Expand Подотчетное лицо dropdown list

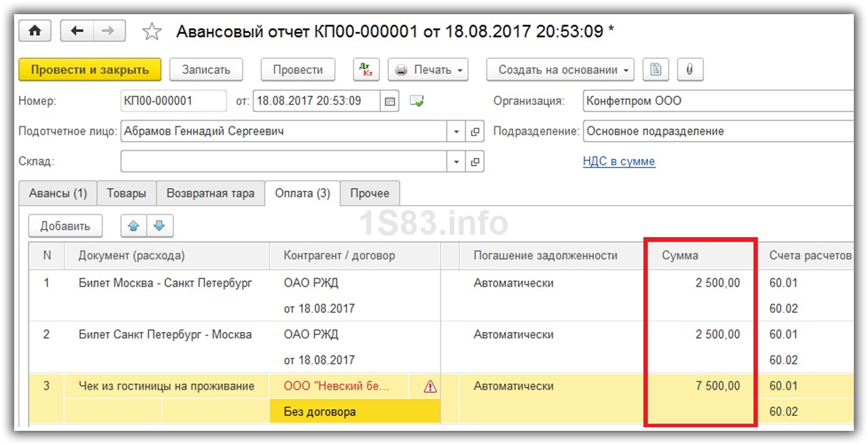[457, 131]
